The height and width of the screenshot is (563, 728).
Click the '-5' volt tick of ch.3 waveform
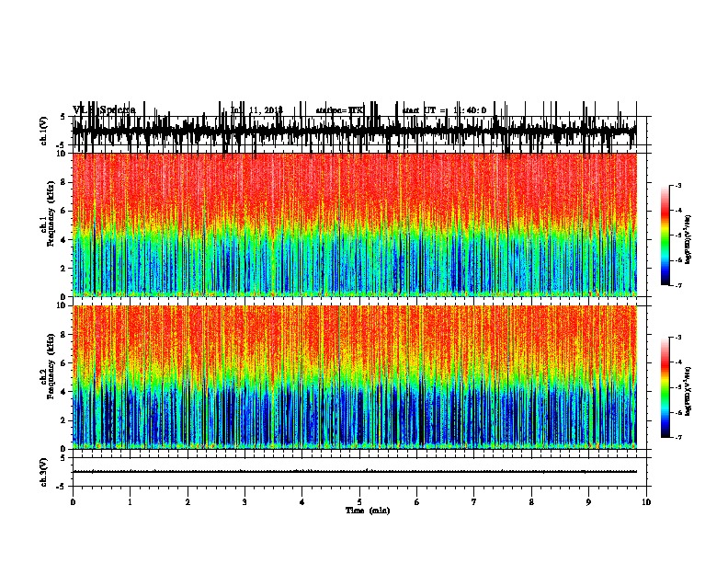(62, 487)
